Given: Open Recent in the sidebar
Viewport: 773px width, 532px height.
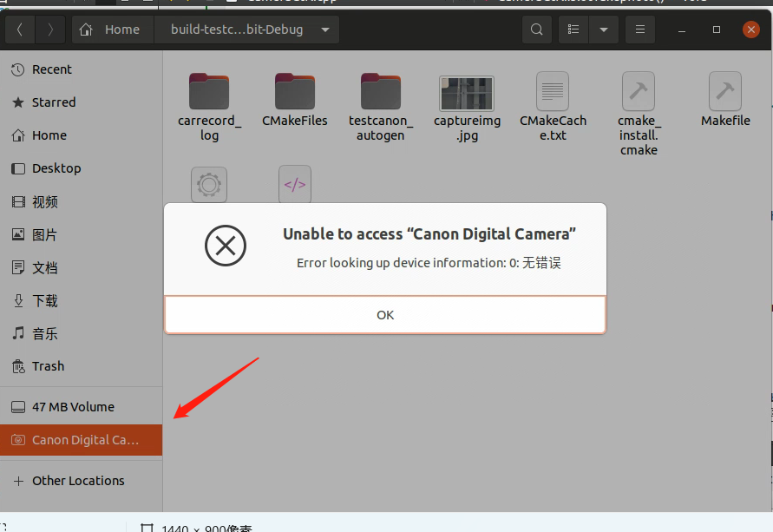Looking at the screenshot, I should [x=81, y=69].
